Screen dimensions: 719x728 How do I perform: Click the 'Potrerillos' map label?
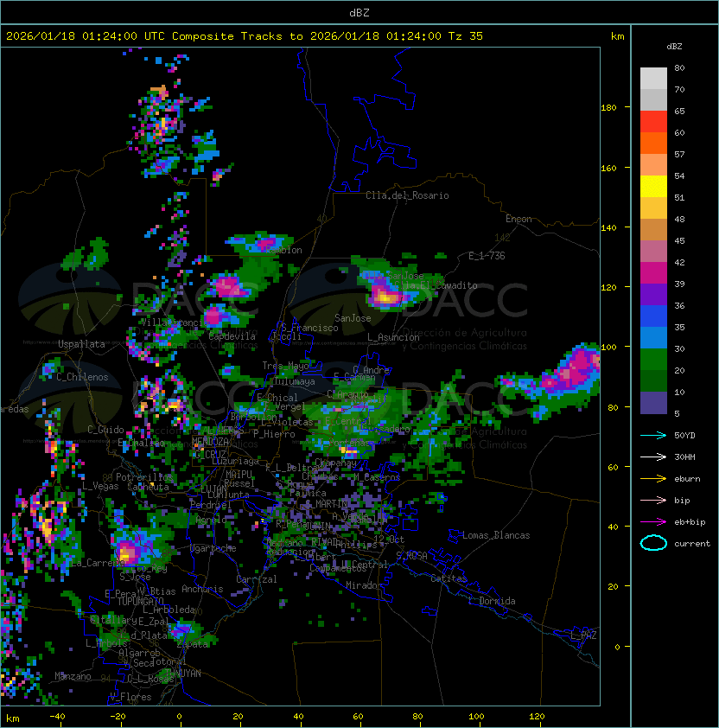click(x=144, y=476)
